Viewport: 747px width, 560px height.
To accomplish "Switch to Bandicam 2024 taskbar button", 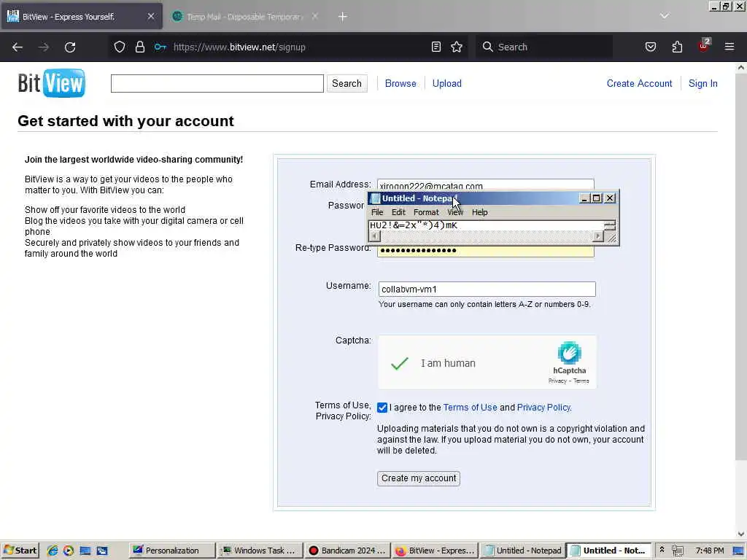I will pyautogui.click(x=347, y=551).
